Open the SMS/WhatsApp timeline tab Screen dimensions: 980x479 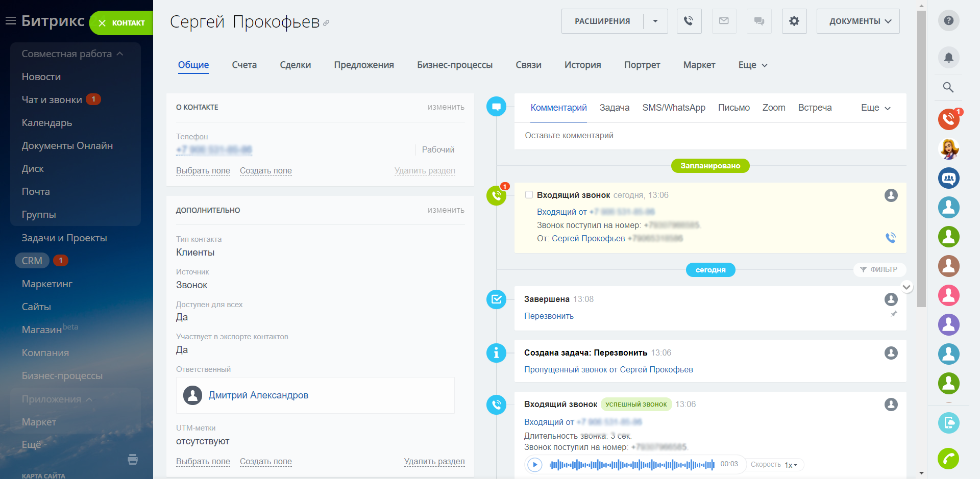[x=674, y=108]
